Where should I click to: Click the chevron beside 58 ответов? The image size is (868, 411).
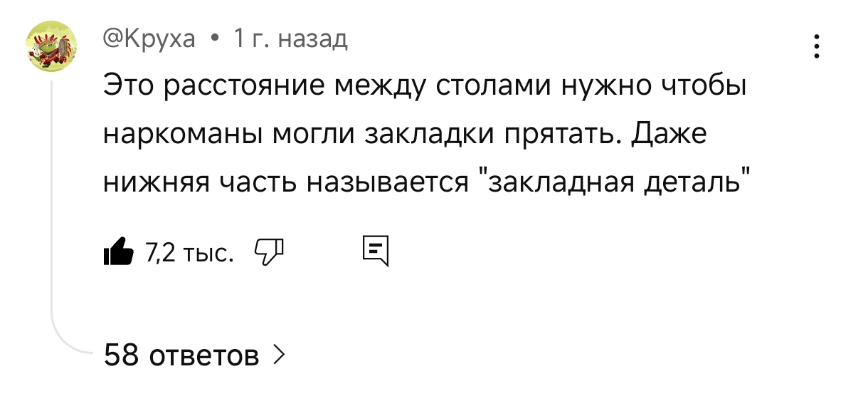point(279,353)
